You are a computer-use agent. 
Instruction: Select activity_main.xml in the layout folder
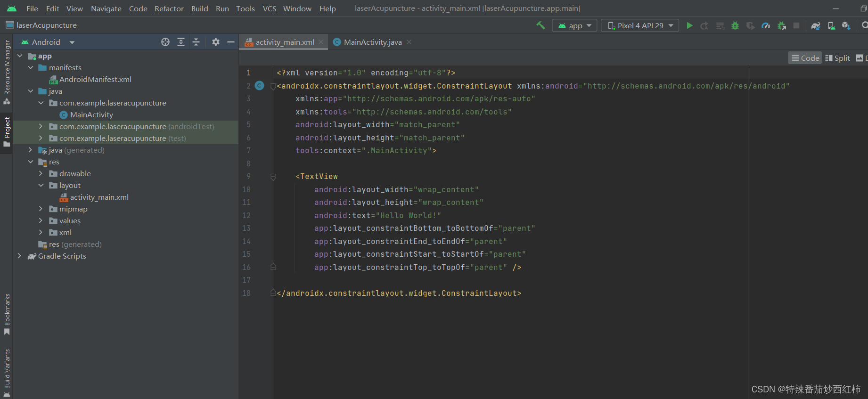[x=94, y=197]
